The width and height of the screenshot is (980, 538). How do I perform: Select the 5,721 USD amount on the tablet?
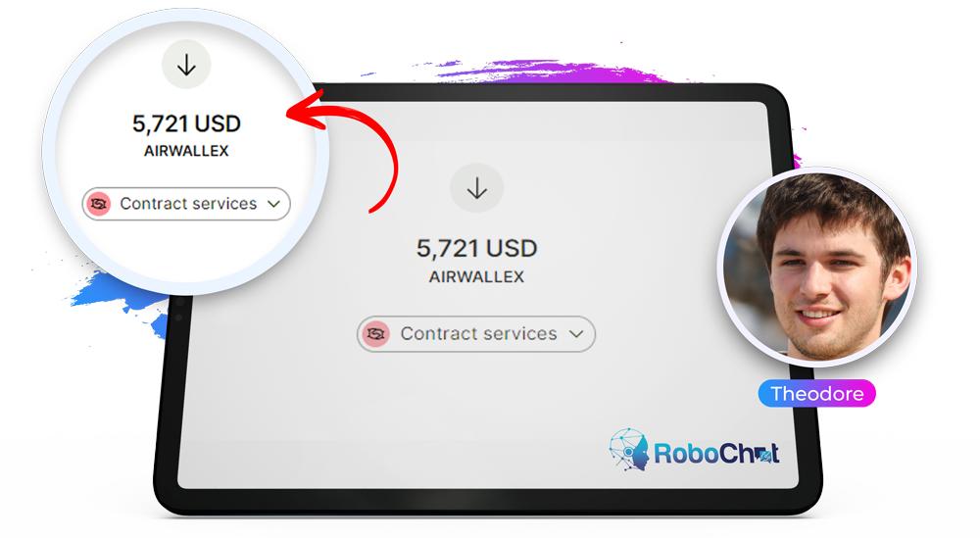(477, 249)
